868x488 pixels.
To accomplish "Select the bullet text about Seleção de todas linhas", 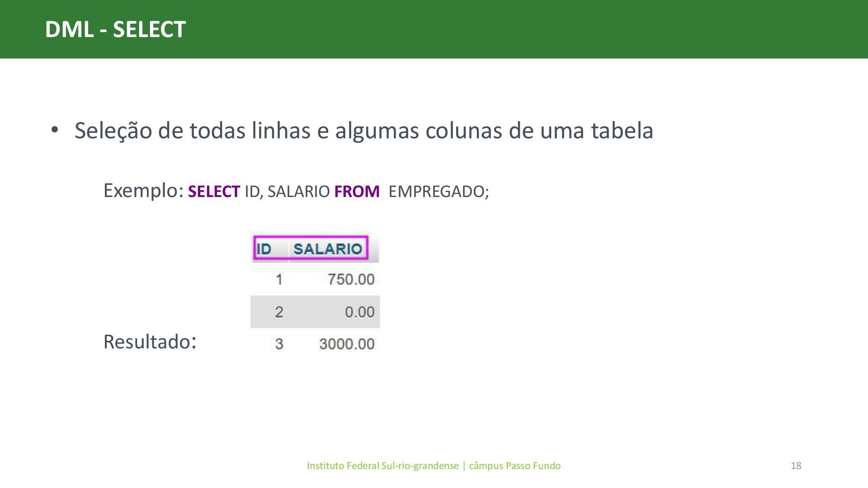I will click(364, 131).
